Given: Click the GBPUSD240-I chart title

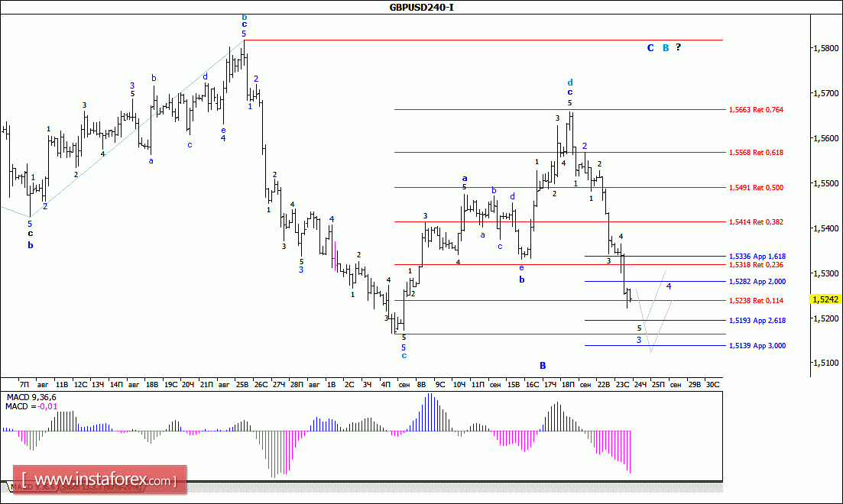Looking at the screenshot, I should point(422,8).
